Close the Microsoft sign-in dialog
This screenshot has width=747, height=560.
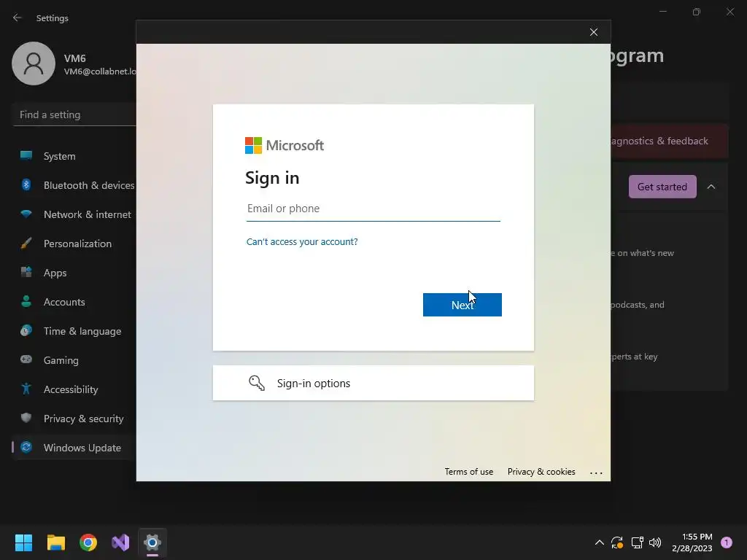pyautogui.click(x=594, y=32)
